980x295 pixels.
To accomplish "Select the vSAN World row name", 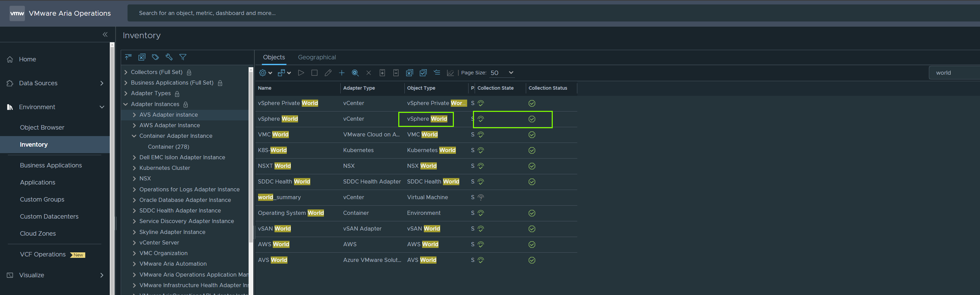I will (x=274, y=229).
